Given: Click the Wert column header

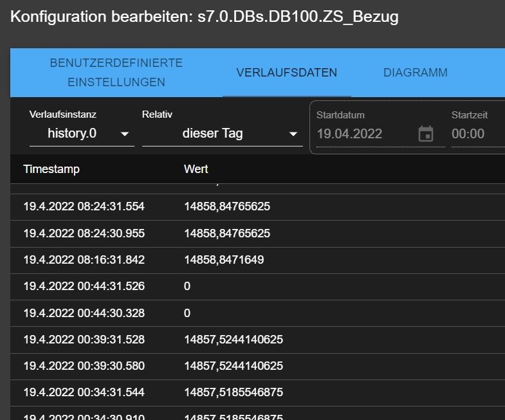Looking at the screenshot, I should click(x=196, y=169).
